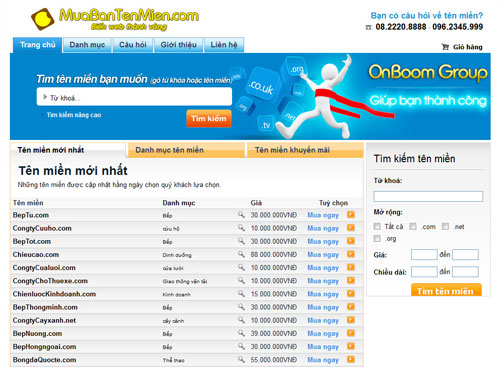Click magnifier icon in CongtyCuuho.com row
The height and width of the screenshot is (367, 500).
(x=241, y=228)
